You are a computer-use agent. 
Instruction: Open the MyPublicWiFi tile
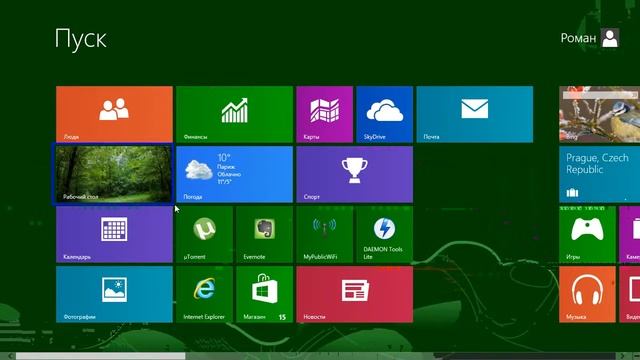click(x=324, y=234)
